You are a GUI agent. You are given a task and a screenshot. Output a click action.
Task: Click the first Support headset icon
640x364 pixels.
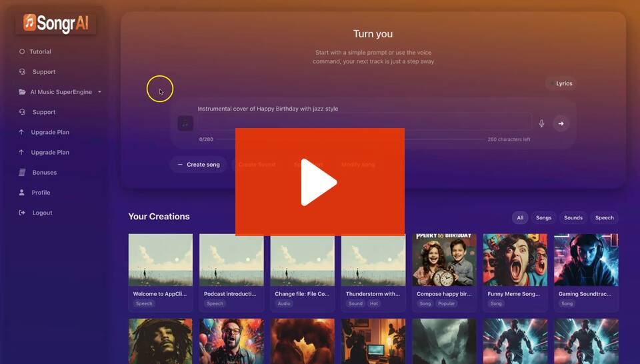coord(22,72)
